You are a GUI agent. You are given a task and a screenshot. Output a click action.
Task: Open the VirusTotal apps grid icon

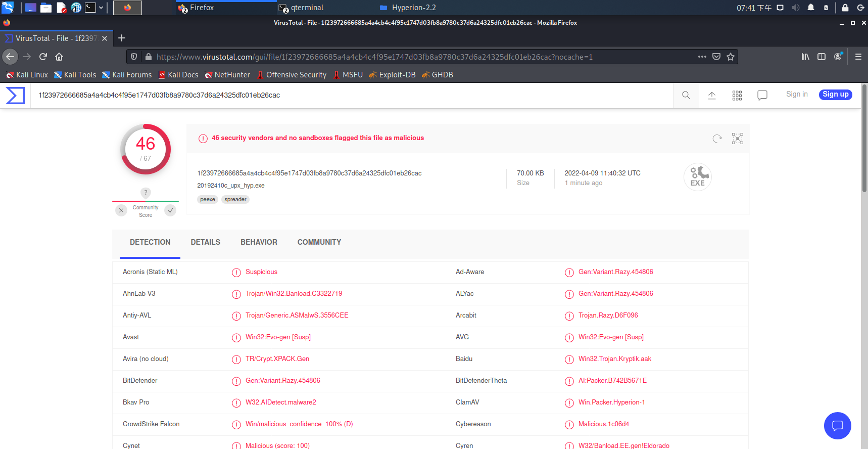coord(737,95)
